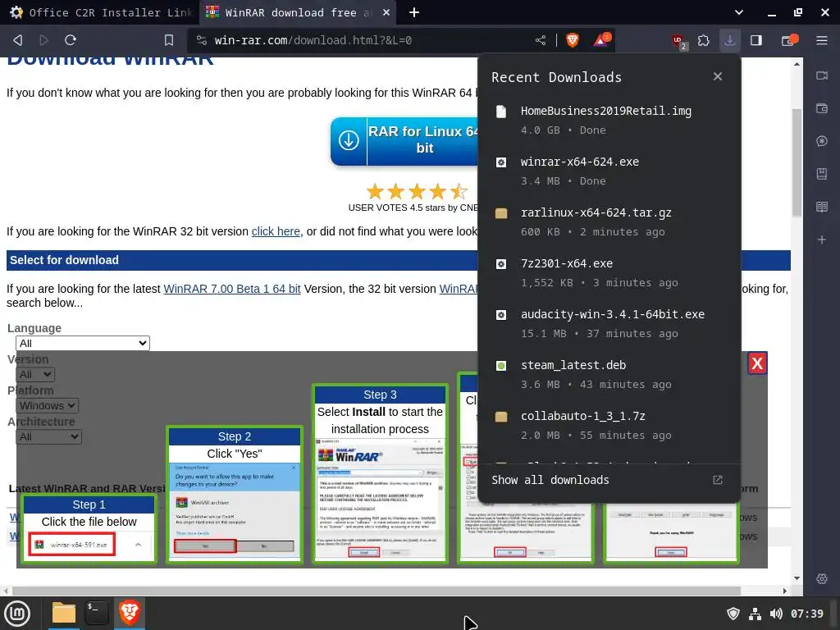Open rarlinux-x64-624.tar.gz download entry

click(609, 221)
